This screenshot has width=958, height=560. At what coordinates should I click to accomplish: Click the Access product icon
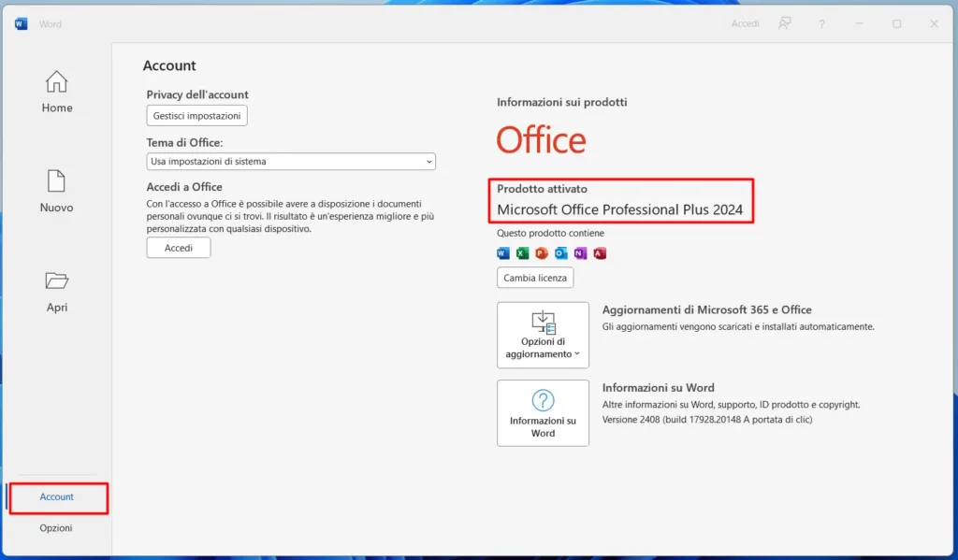(600, 252)
